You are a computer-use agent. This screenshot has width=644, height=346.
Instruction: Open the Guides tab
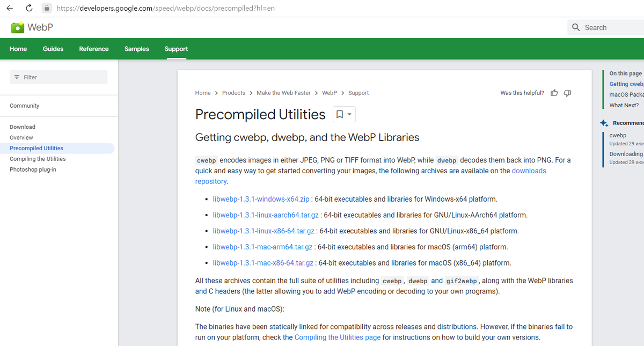(53, 49)
